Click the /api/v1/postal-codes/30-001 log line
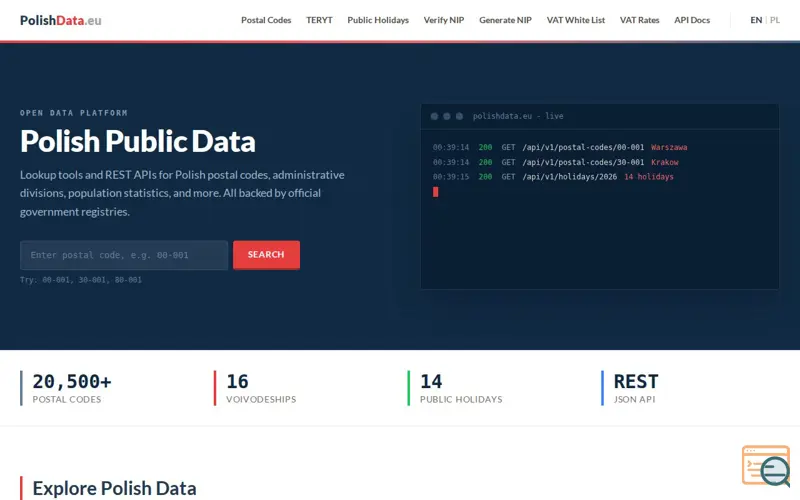Viewport: 800px width, 500px height. click(556, 162)
